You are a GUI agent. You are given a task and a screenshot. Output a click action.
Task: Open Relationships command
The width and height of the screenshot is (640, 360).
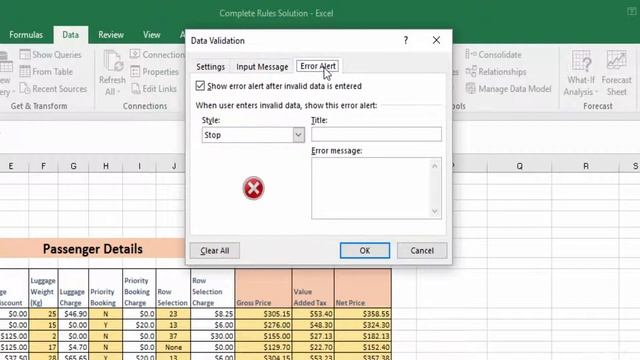point(496,71)
